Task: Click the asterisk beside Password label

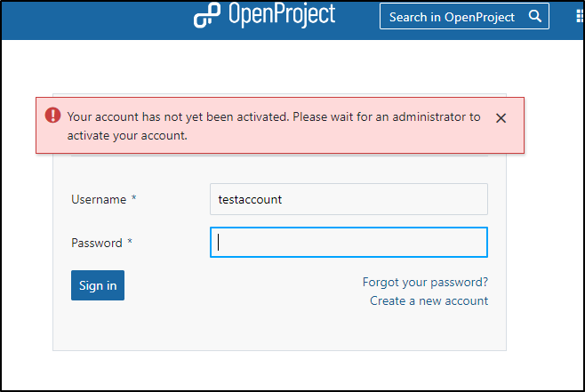Action: point(130,241)
